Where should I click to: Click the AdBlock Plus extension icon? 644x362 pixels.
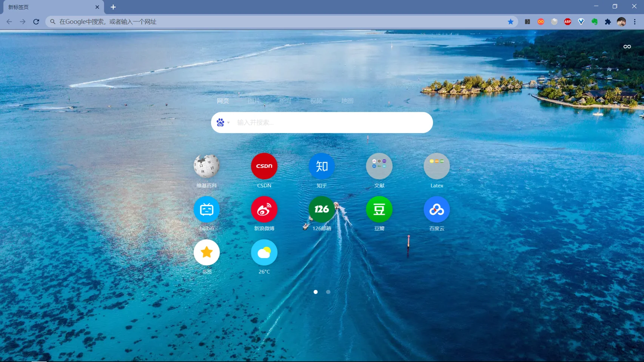point(567,22)
